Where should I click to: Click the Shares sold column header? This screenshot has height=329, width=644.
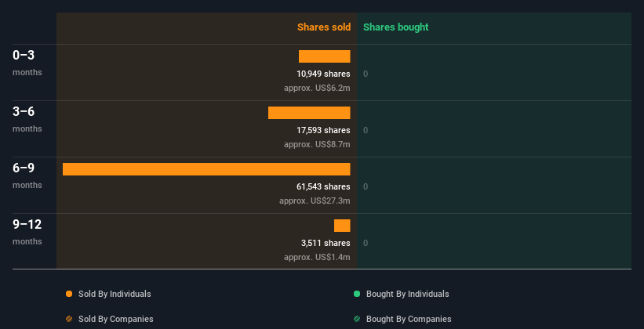click(324, 27)
